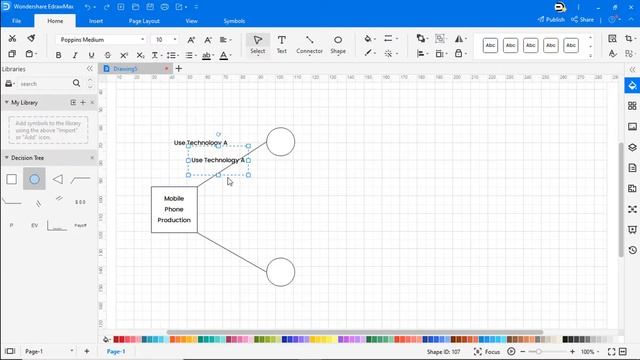
Task: Click the library search magnifier icon
Action: click(76, 83)
